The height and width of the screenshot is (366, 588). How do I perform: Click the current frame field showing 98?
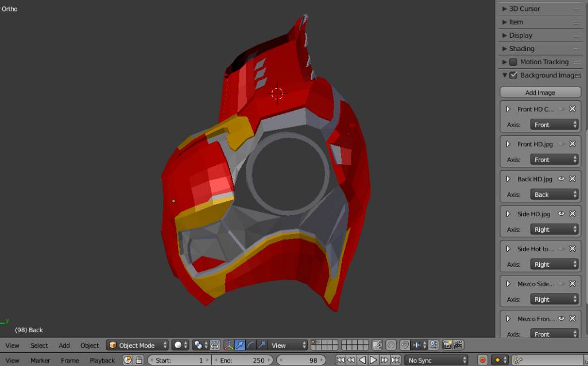301,360
